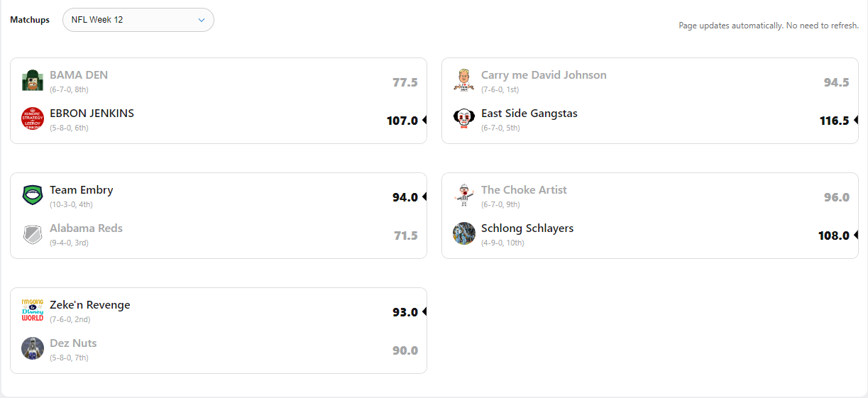The height and width of the screenshot is (398, 868).
Task: Open Zeke'n Revenge team name link
Action: coord(89,305)
